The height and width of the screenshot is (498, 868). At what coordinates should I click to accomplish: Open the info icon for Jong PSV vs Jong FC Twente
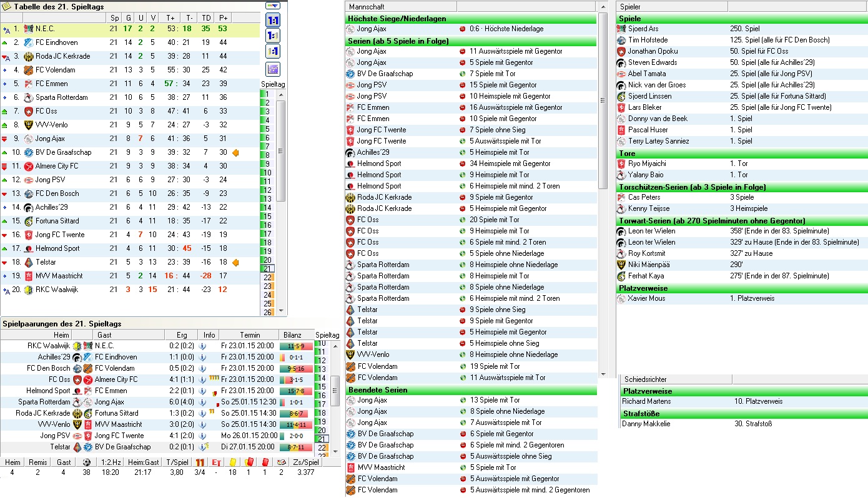coord(202,436)
